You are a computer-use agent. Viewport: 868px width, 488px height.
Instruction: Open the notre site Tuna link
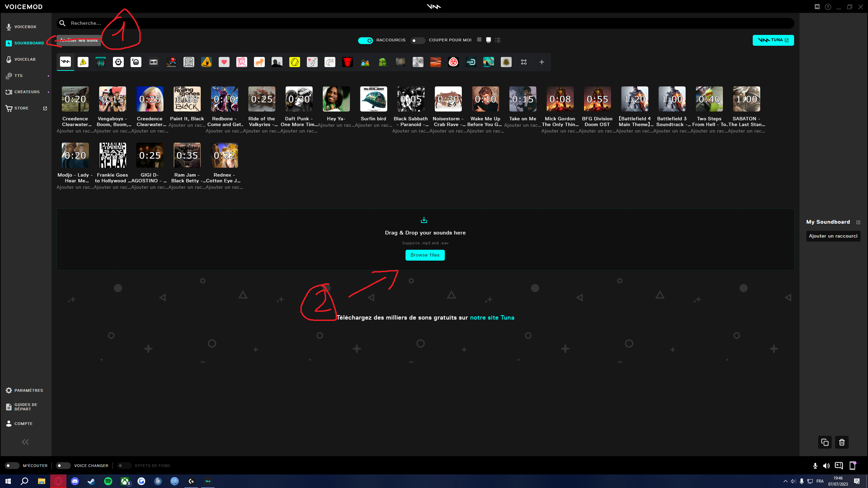[492, 318]
